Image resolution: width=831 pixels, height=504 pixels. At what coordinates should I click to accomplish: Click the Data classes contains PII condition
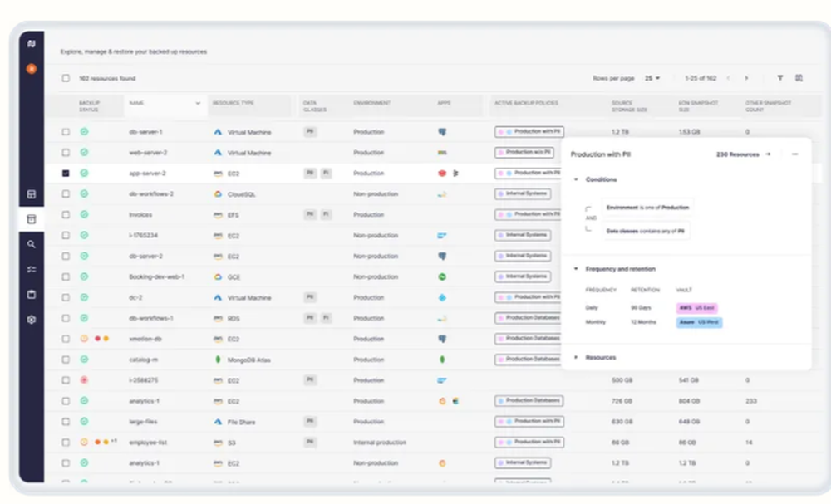tap(645, 232)
